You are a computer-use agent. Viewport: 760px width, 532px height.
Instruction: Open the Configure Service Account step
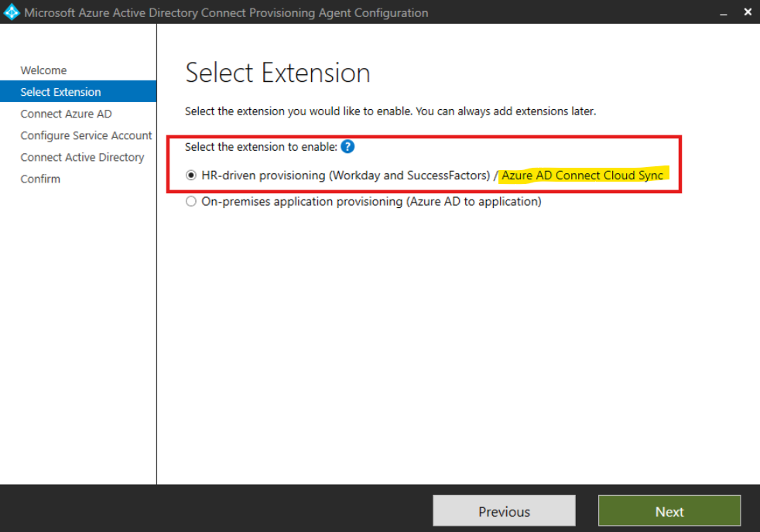86,135
